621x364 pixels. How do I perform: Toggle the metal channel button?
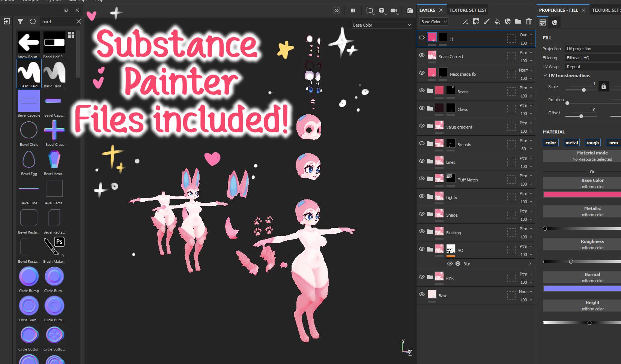coord(571,142)
